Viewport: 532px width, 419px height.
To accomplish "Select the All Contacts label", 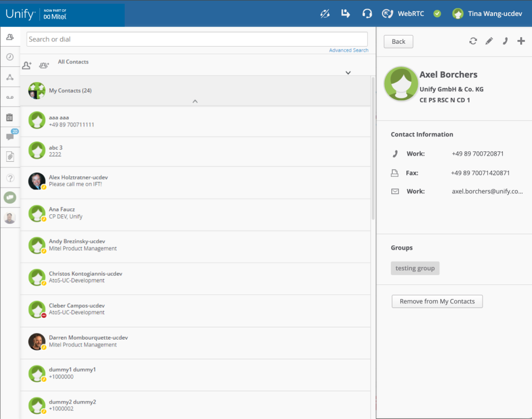I will click(73, 62).
